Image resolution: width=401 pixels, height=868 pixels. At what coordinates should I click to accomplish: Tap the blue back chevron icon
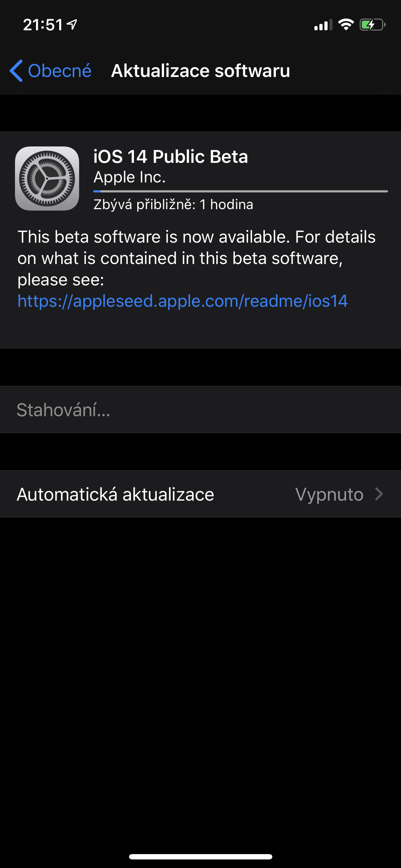point(16,71)
